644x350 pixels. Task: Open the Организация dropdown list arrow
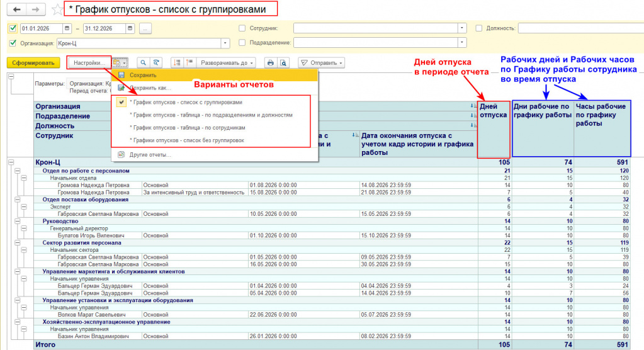coord(225,43)
